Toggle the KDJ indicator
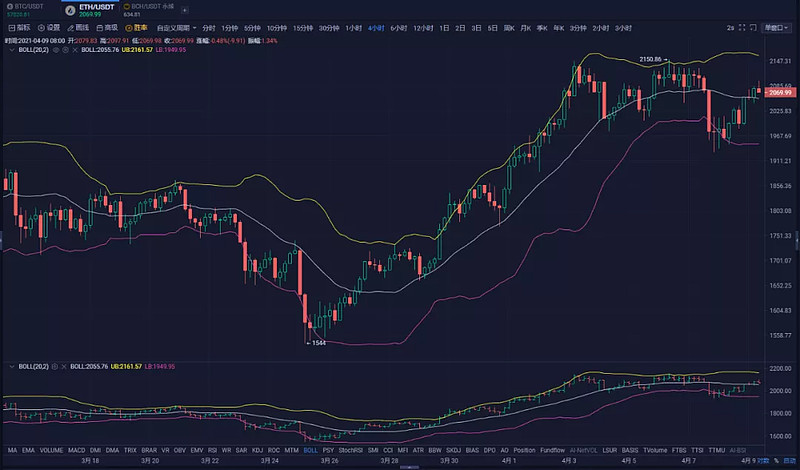Viewport: 800px width, 470px height. [257, 450]
